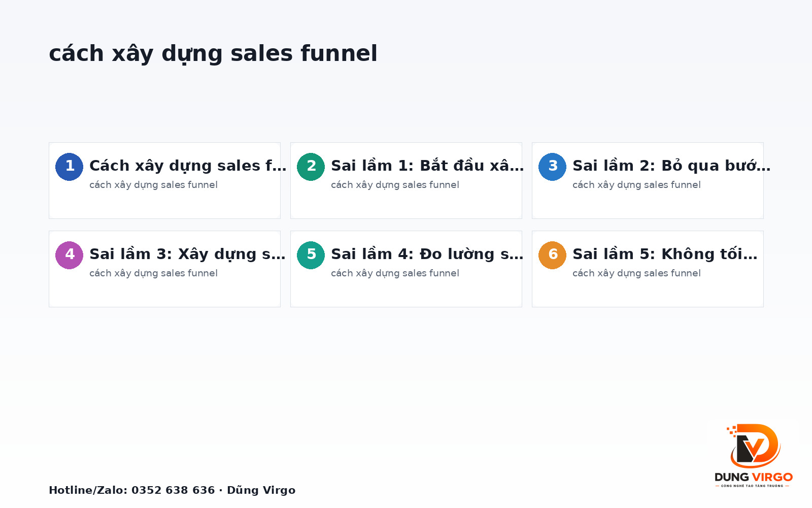Click the subtitle under 'Sai lầm 4' card
The height and width of the screenshot is (508, 812).
click(x=395, y=273)
